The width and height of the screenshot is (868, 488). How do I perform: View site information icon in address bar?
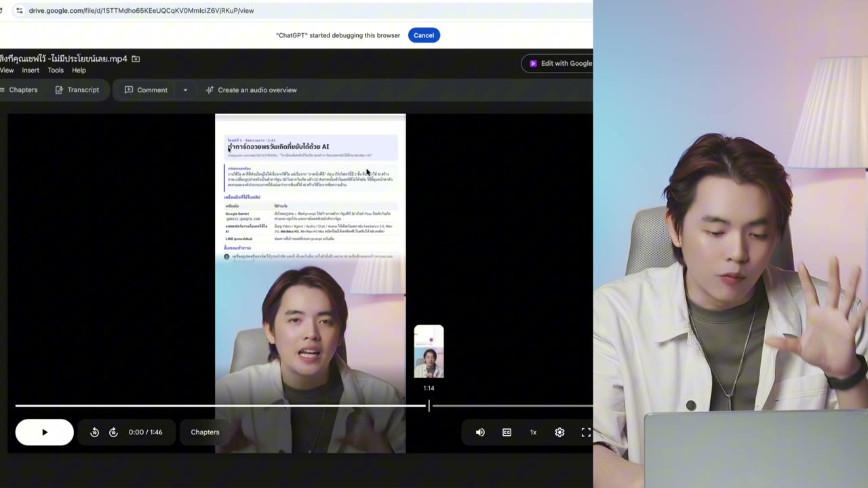pyautogui.click(x=19, y=11)
